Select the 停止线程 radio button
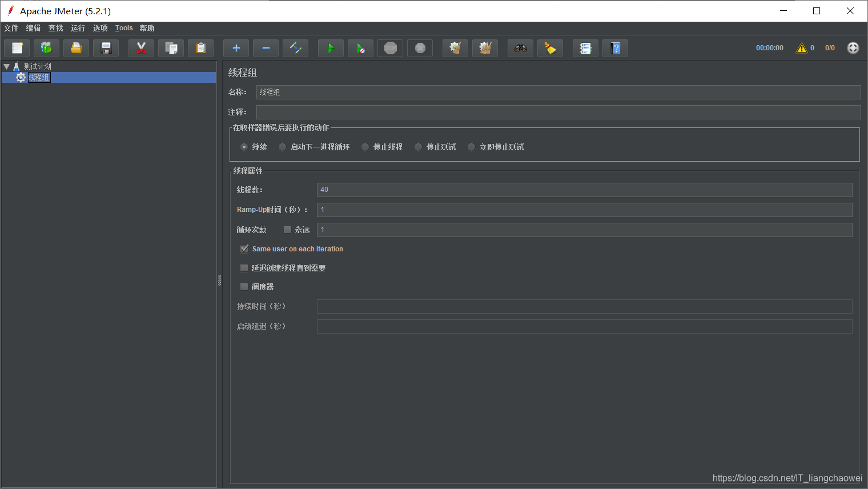Screen dimensions: 868x489 coord(365,147)
